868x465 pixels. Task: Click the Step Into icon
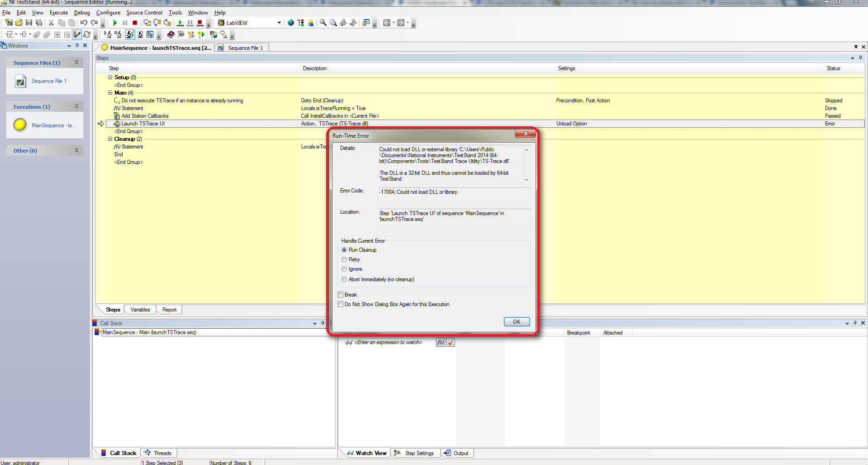pos(147,23)
